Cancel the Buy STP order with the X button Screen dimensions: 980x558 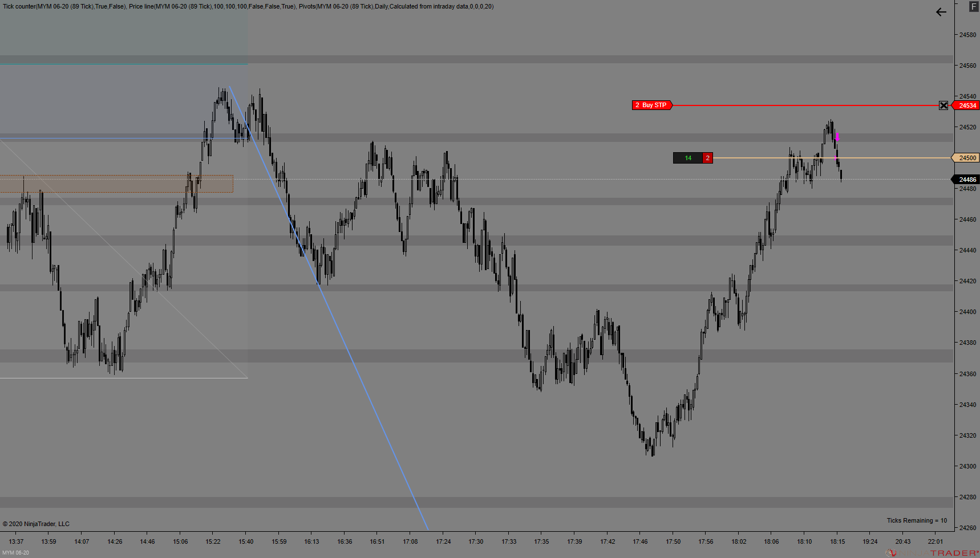[943, 105]
